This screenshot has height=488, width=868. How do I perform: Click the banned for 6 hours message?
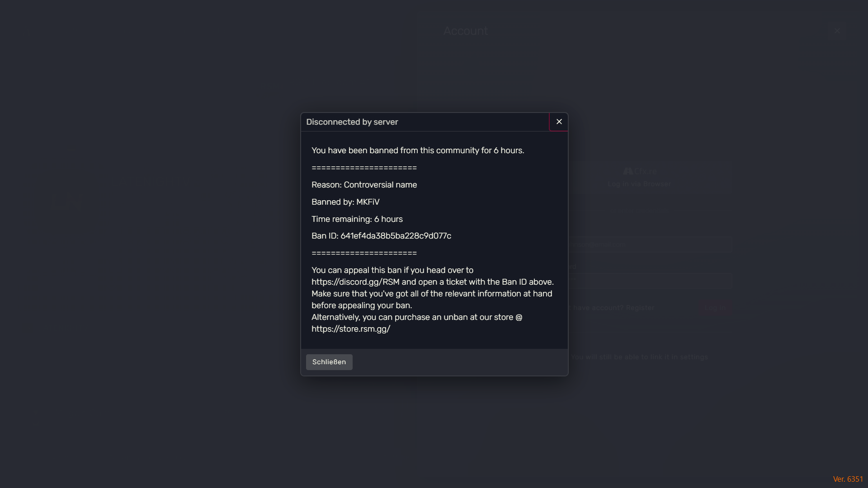coord(417,150)
